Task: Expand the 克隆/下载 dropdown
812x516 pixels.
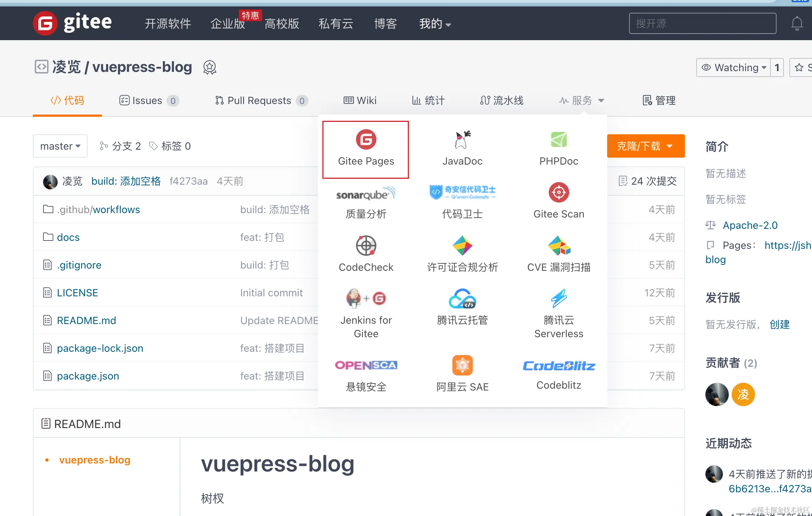Action: (x=646, y=146)
